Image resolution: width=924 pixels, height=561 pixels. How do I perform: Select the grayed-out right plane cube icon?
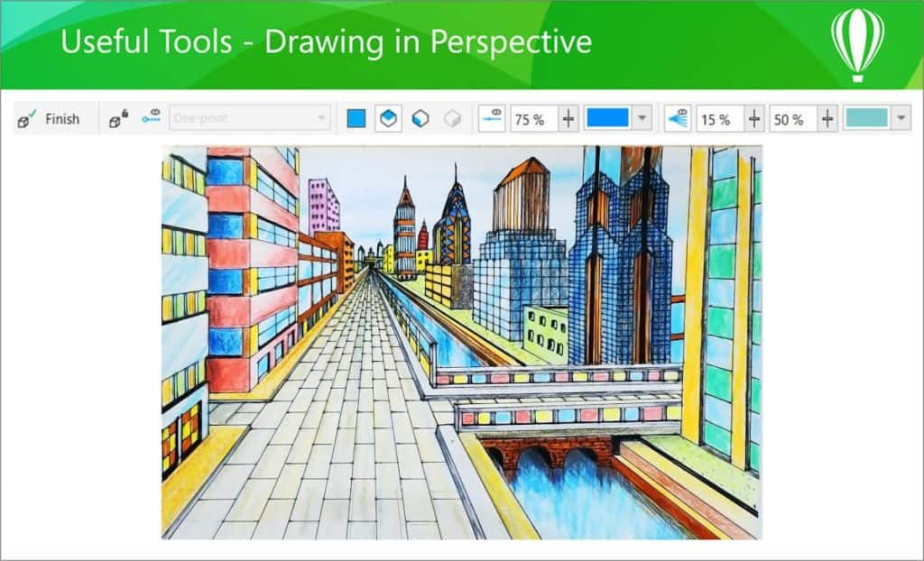coord(452,118)
